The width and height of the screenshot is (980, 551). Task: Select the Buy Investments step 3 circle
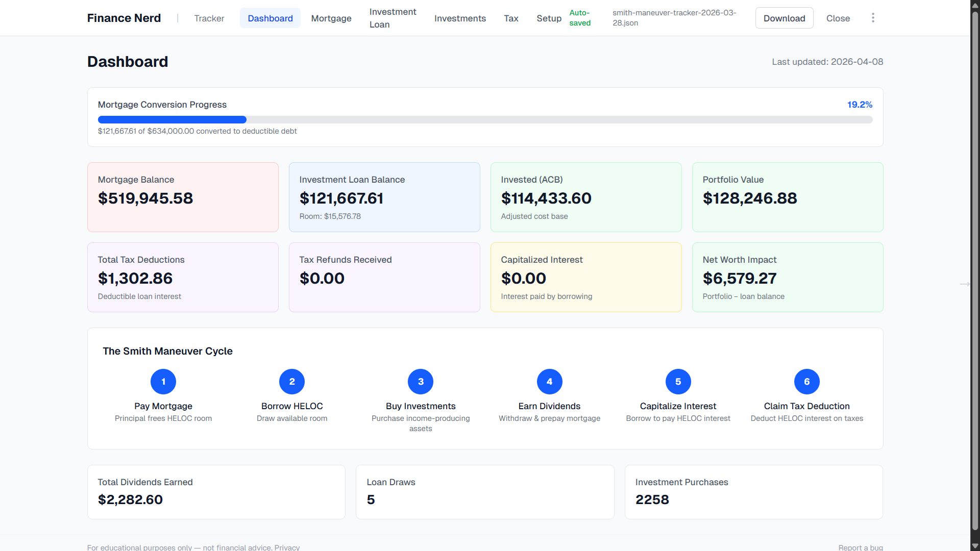420,381
